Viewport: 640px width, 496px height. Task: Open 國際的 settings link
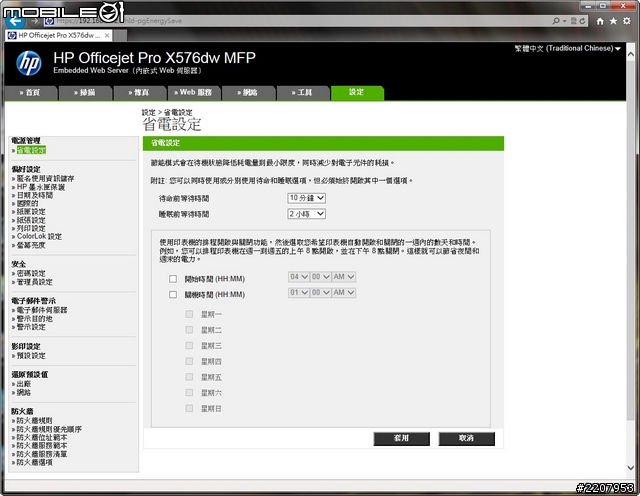tap(27, 203)
